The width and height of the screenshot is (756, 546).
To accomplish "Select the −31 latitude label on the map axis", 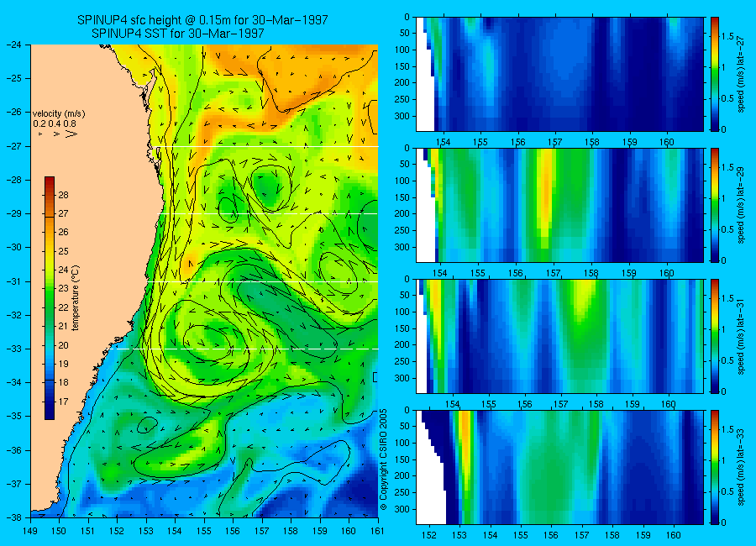I will click(x=14, y=281).
